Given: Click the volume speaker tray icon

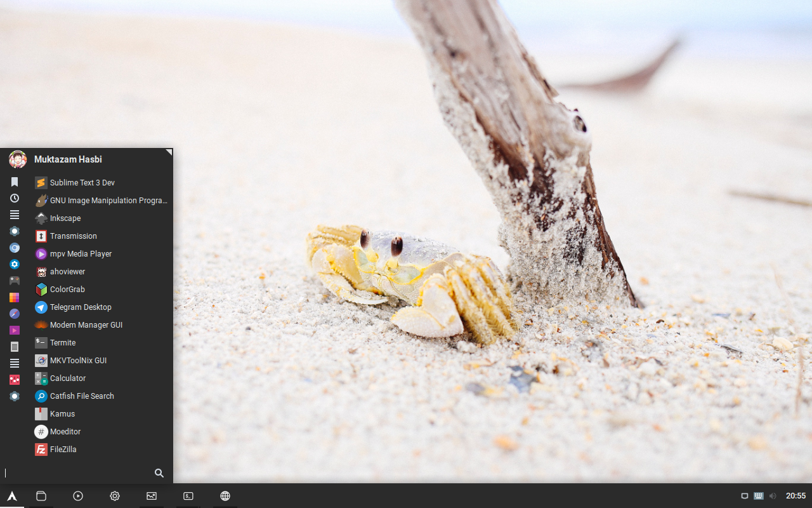Looking at the screenshot, I should coord(773,496).
